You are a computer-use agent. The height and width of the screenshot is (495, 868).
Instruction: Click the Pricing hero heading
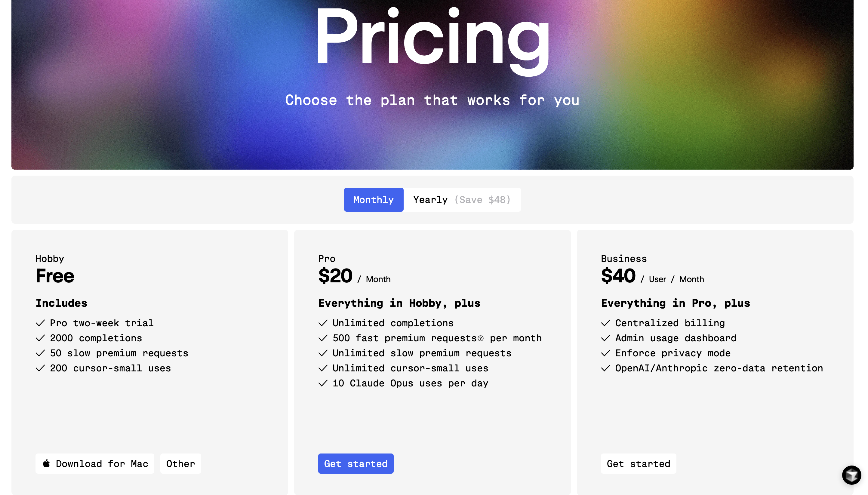[x=432, y=37]
